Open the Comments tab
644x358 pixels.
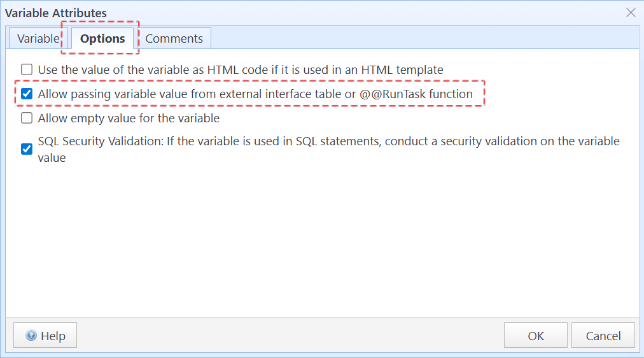(x=174, y=38)
